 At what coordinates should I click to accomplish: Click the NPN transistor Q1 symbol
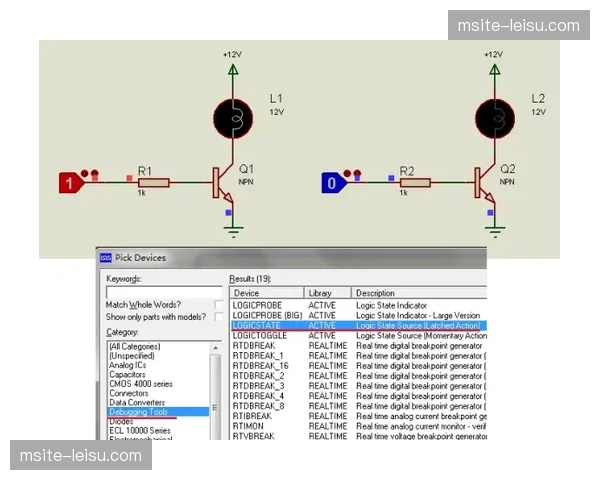222,183
